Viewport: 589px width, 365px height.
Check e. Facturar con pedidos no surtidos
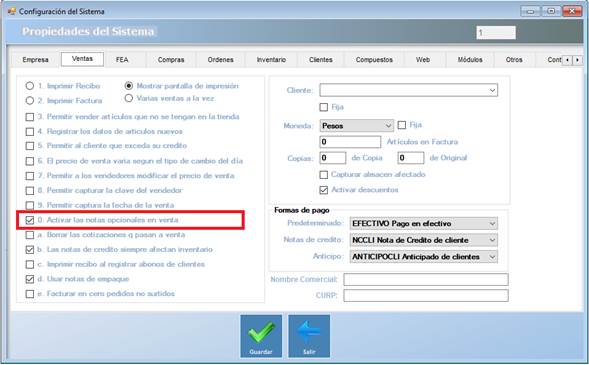pos(30,294)
